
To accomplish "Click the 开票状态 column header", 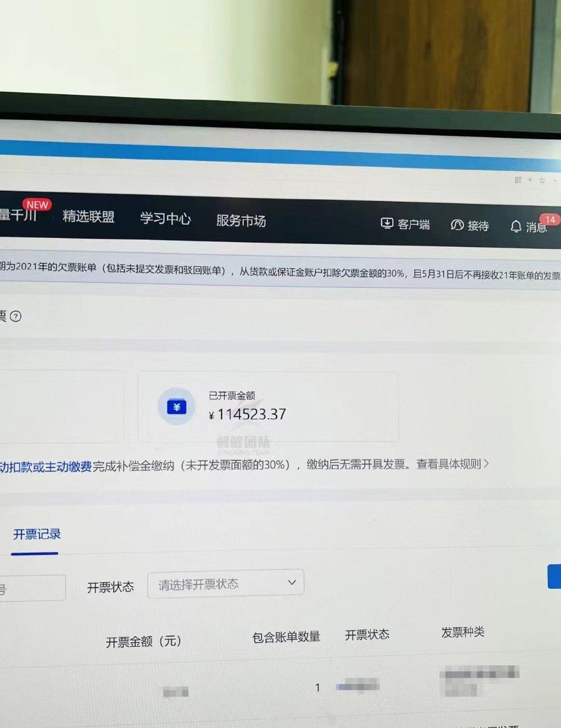I will (367, 635).
